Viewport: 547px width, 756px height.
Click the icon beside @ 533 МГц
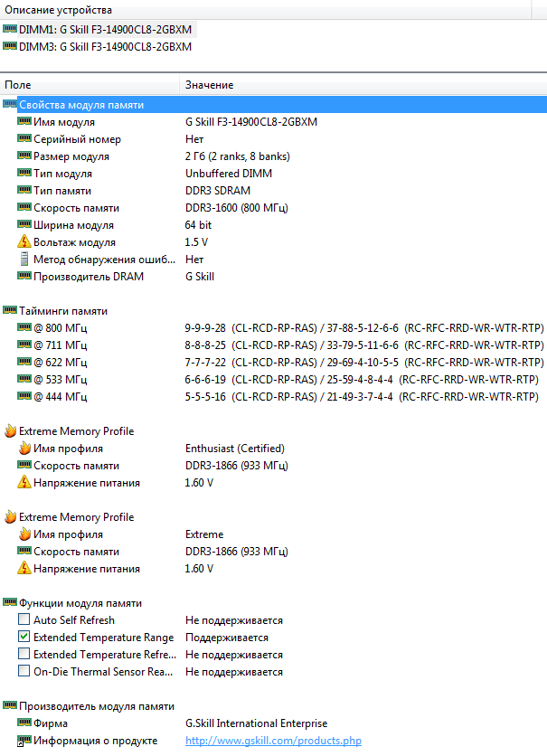24,379
